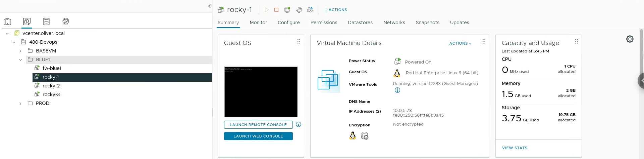Image resolution: width=644 pixels, height=159 pixels.
Task: Click the penguin icon next to Red Hat Enterprise Linux
Action: pyautogui.click(x=397, y=73)
